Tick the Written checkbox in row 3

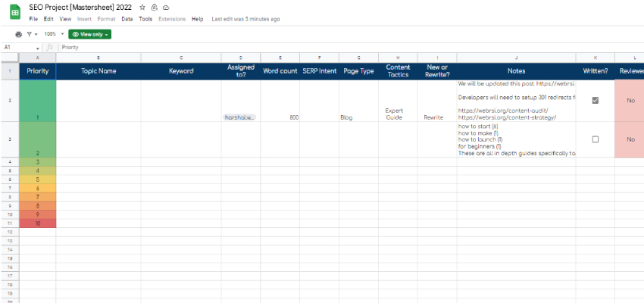pyautogui.click(x=595, y=139)
